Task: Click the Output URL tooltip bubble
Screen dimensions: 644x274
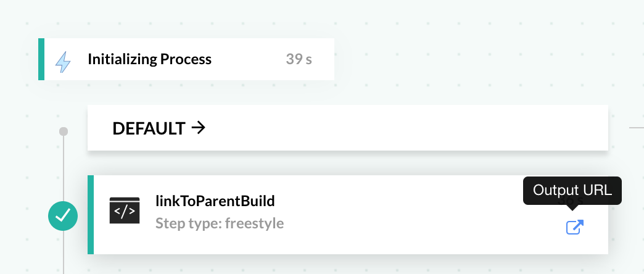Action: tap(572, 190)
